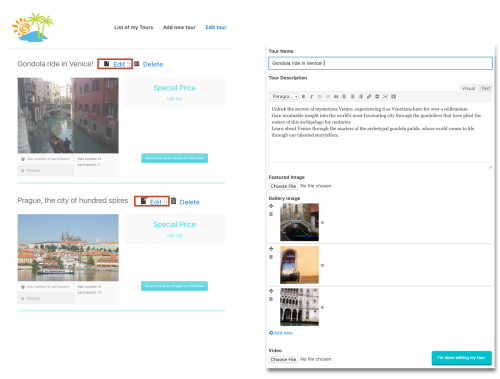Click Read more about Prague button
Viewport: 500px width, 379px height.
pos(174,286)
